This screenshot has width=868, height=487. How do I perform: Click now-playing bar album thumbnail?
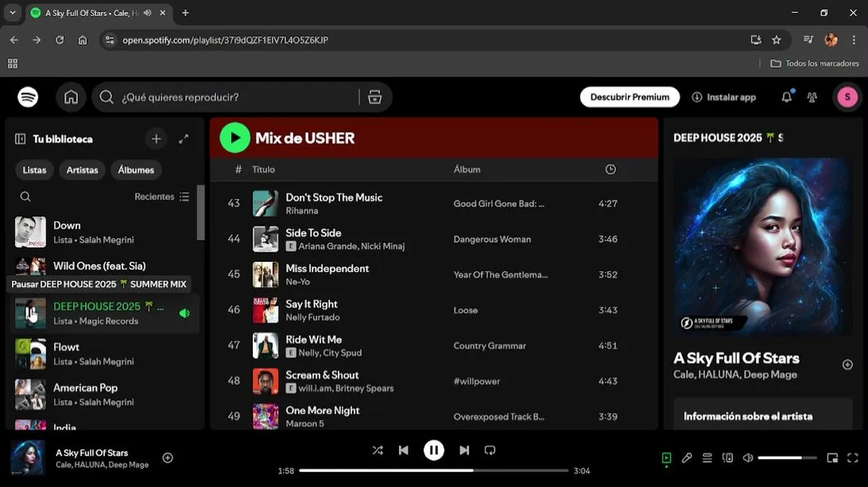[x=28, y=458]
